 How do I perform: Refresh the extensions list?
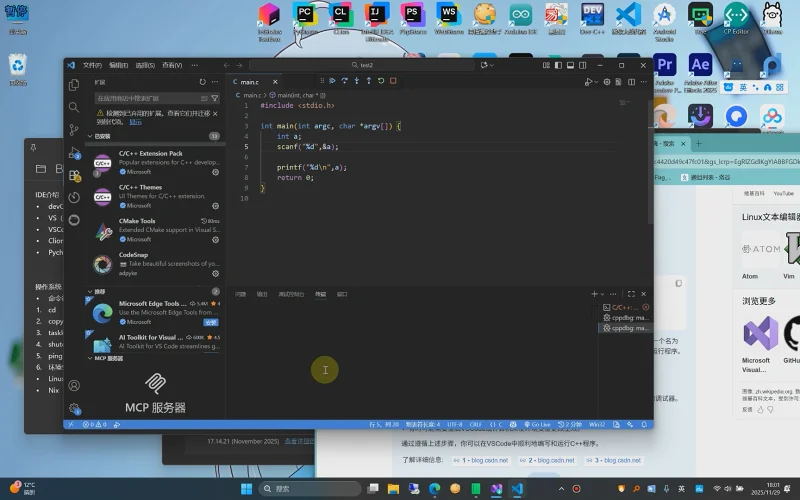(203, 81)
